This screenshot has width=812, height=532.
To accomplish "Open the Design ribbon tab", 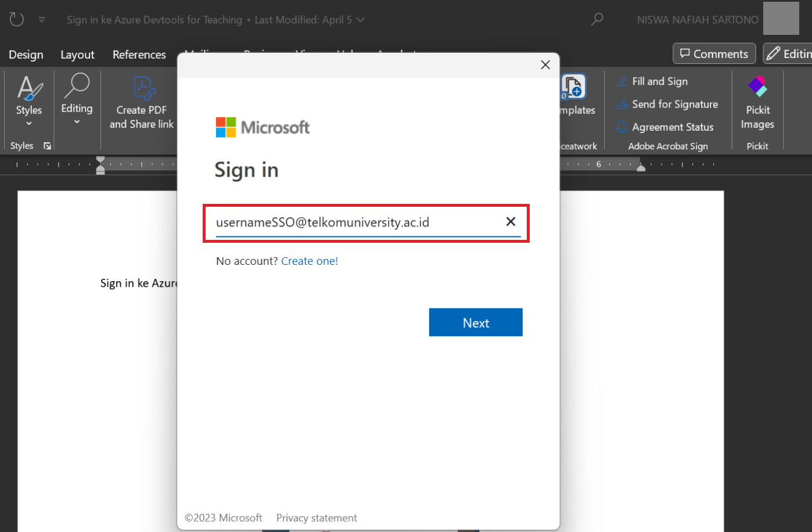I will tap(26, 55).
